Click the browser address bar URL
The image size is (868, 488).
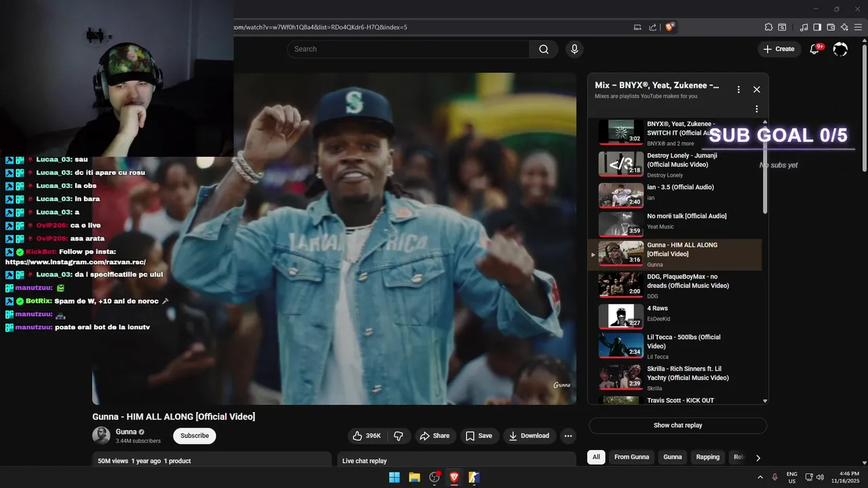tap(319, 27)
